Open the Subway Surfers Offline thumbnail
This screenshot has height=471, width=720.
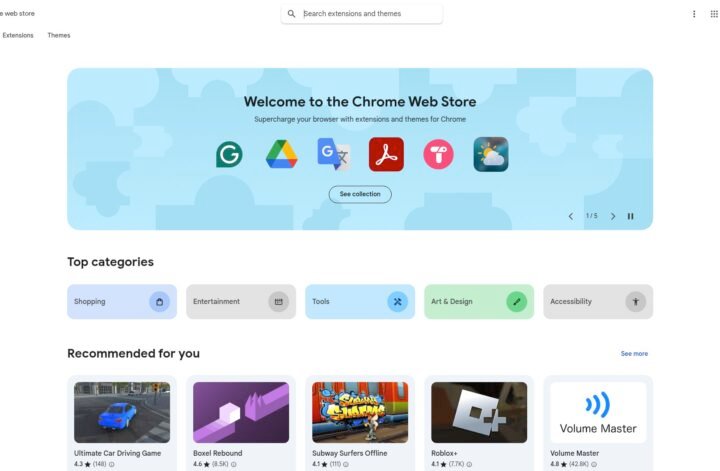(360, 413)
